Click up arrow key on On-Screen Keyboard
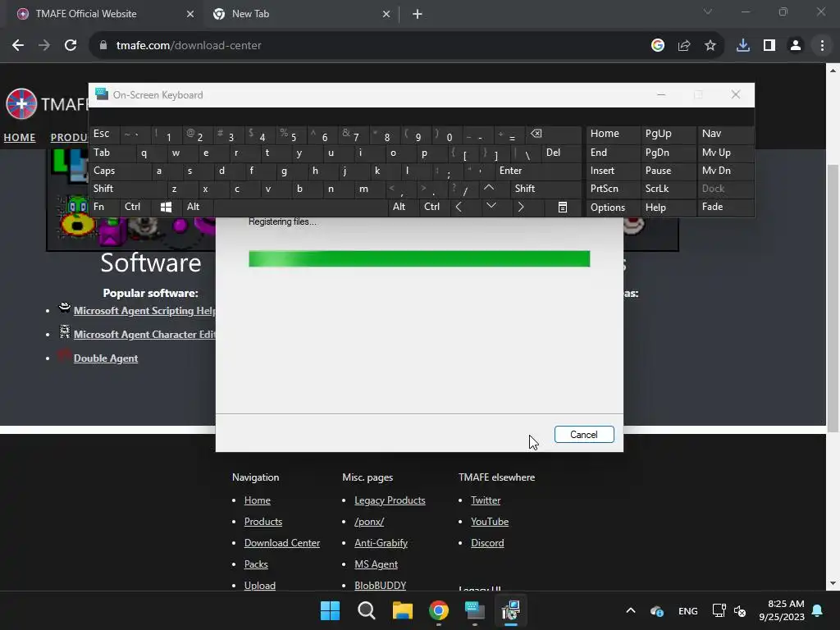 489,189
